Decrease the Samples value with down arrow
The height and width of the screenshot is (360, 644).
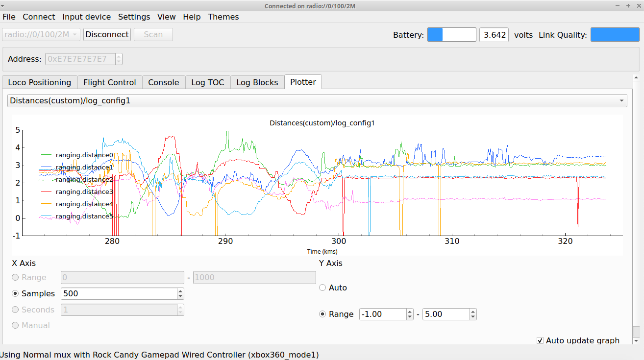(x=180, y=296)
